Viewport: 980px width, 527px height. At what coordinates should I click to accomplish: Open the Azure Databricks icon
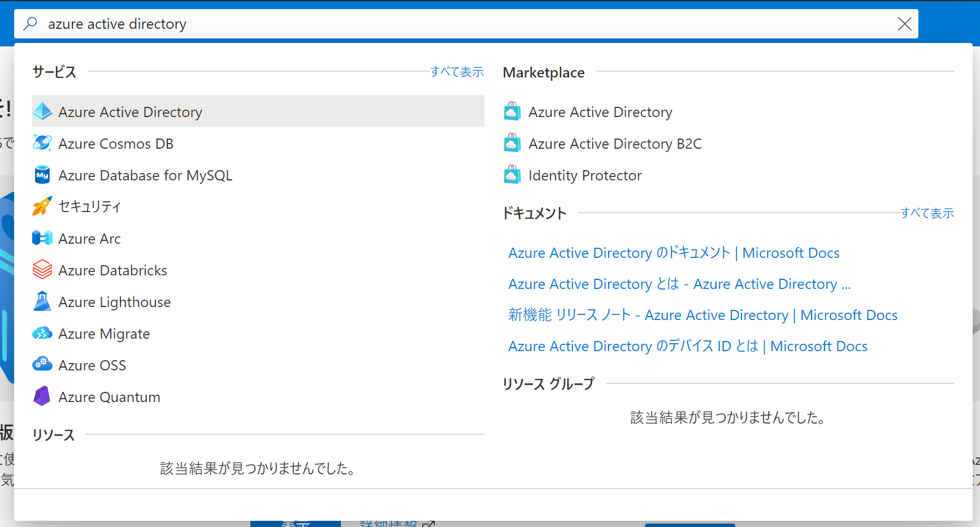pyautogui.click(x=42, y=270)
